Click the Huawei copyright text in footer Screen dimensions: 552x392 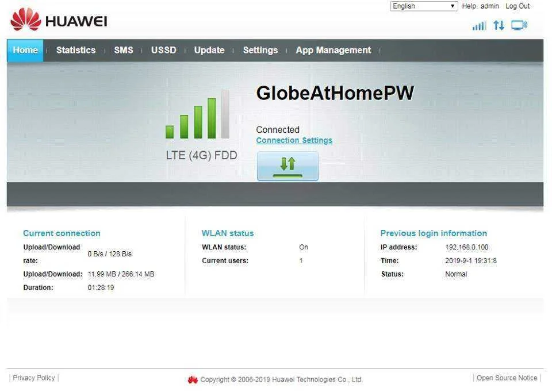pyautogui.click(x=281, y=380)
